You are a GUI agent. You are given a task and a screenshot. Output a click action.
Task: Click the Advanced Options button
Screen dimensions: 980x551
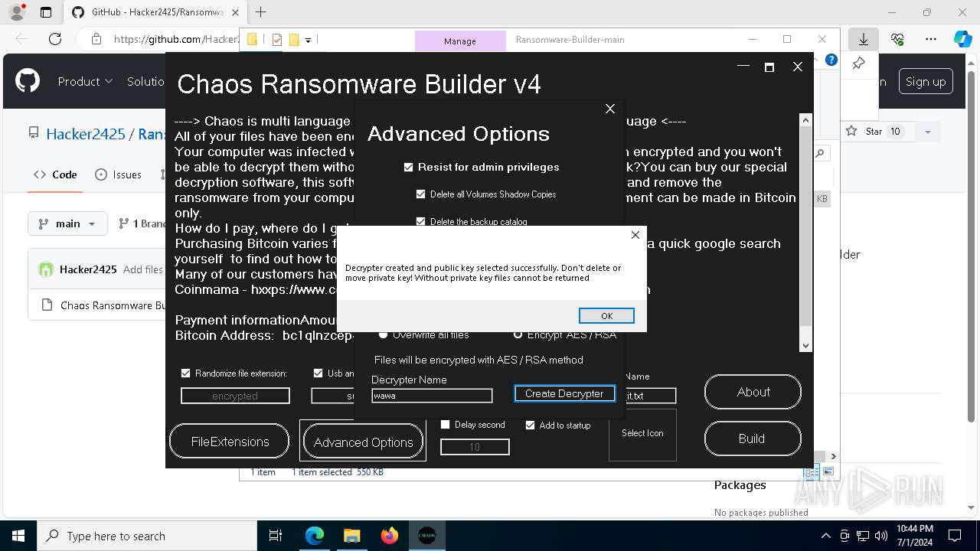[x=363, y=442]
